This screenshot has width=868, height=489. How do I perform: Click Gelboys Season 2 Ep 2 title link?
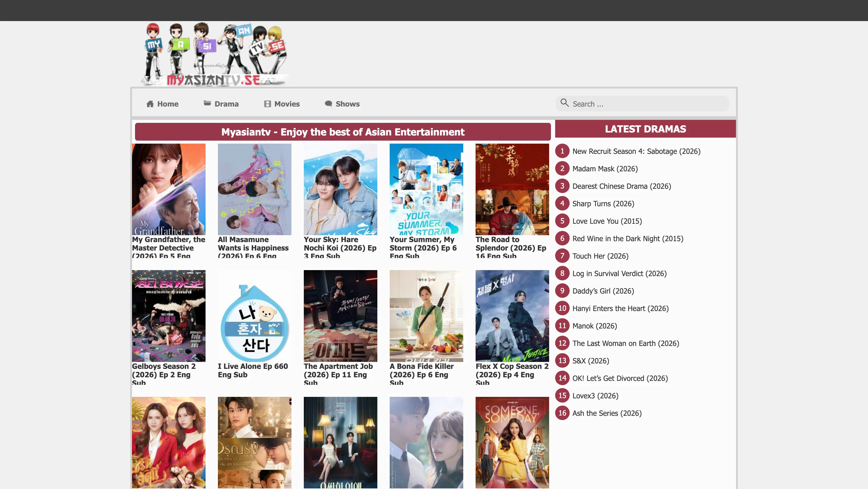click(x=164, y=374)
